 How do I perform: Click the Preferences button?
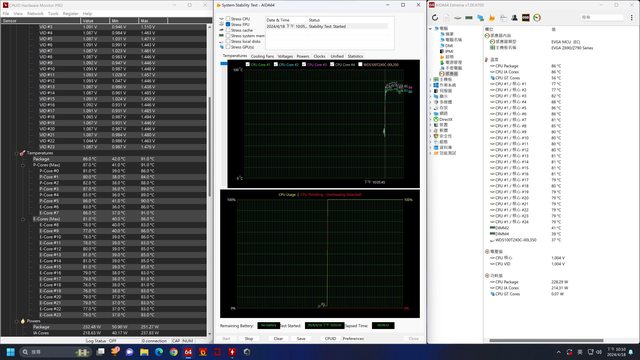[353, 338]
